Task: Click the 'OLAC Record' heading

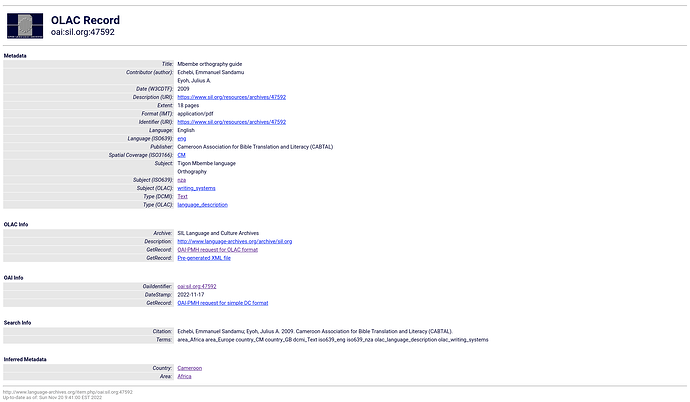Action: 85,20
